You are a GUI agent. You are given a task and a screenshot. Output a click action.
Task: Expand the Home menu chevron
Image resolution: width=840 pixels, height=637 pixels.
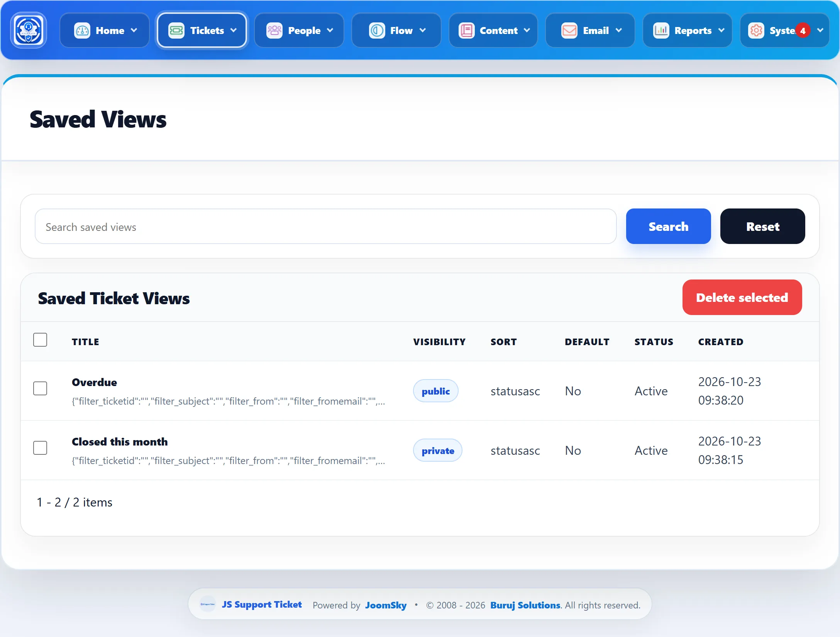(134, 30)
